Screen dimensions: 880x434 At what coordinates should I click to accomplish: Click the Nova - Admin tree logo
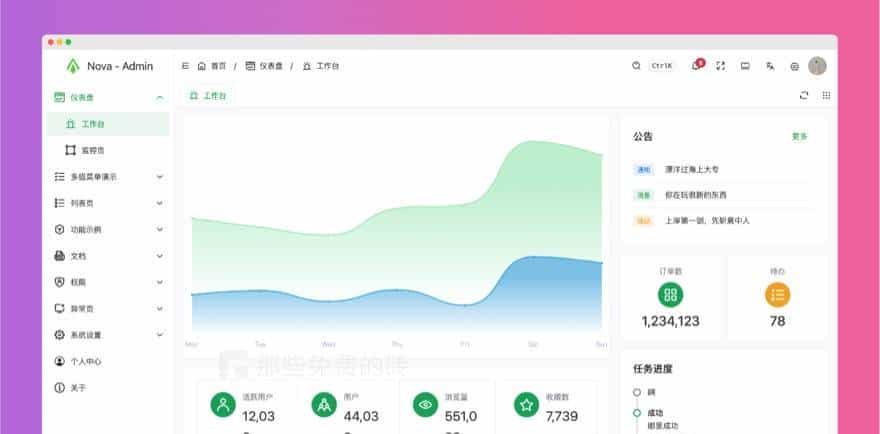point(72,66)
